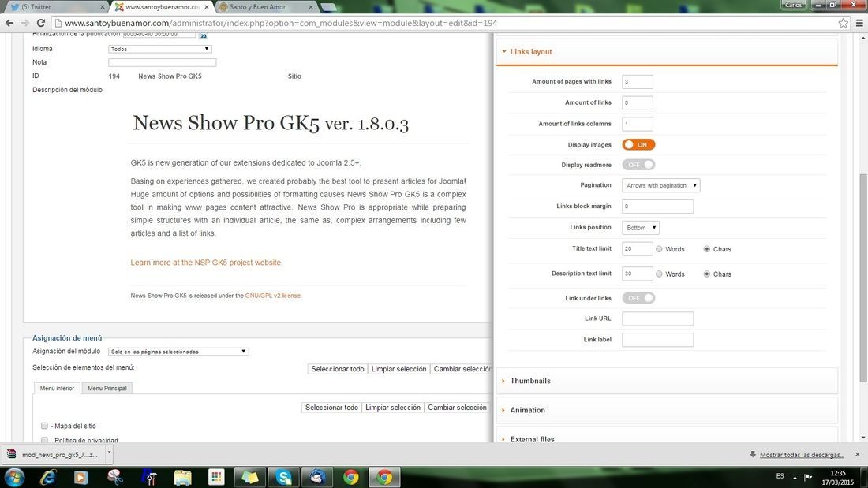The height and width of the screenshot is (488, 868).
Task: Check the Política de privacidad checkbox
Action: point(44,440)
